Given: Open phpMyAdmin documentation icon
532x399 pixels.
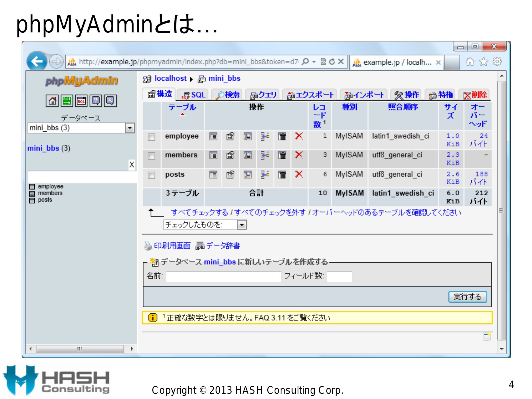Looking at the screenshot, I should click(96, 101).
